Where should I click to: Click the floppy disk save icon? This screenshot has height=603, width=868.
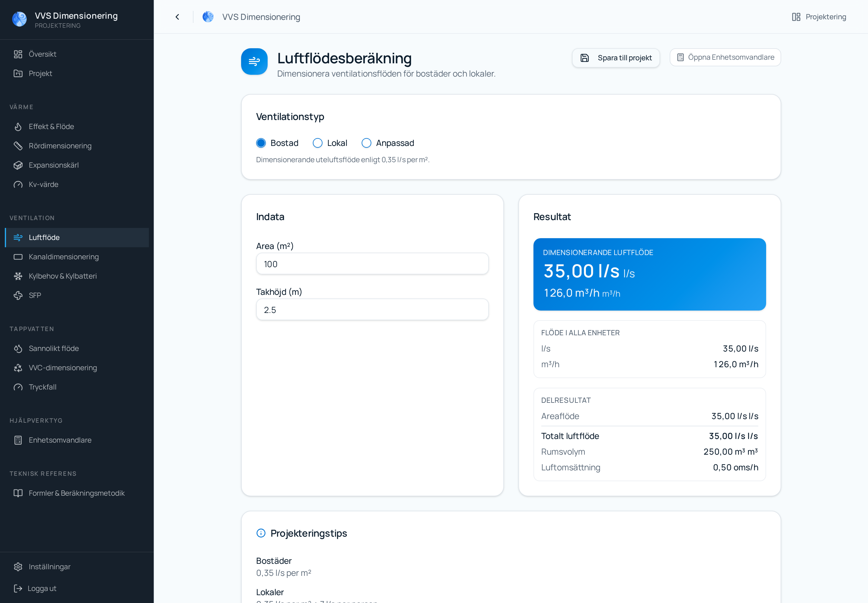tap(584, 58)
